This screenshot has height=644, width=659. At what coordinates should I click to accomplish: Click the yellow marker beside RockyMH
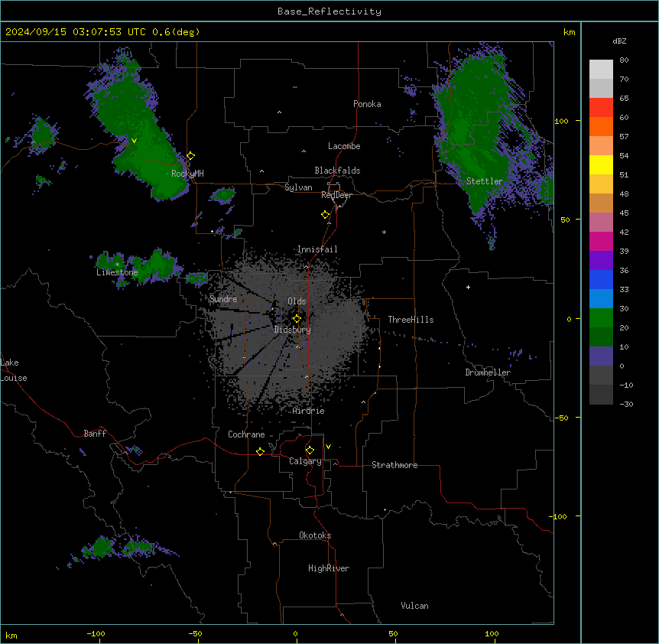[191, 156]
